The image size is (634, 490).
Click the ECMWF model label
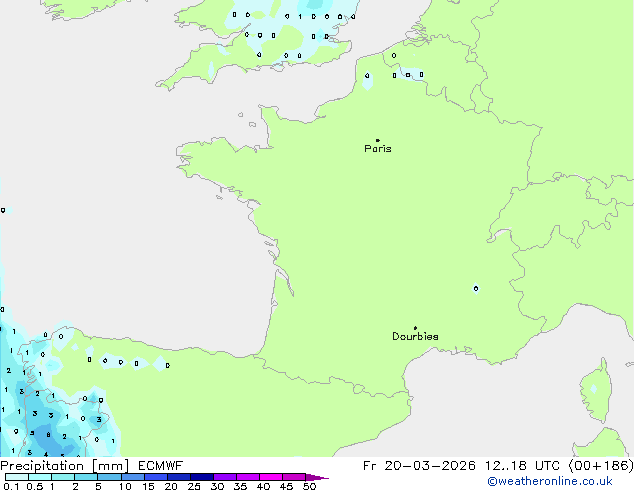[161, 466]
